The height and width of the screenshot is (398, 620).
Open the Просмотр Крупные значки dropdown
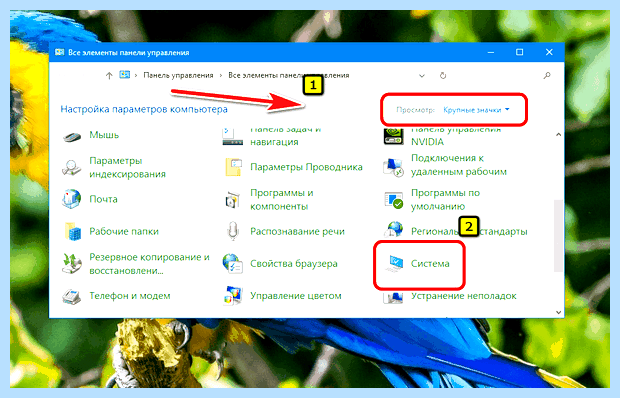point(476,109)
